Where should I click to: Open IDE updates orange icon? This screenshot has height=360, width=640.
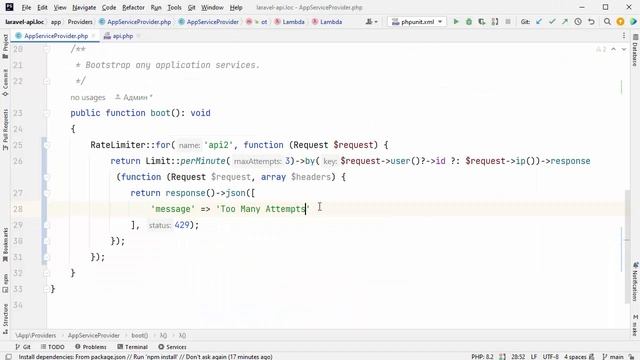[620, 22]
